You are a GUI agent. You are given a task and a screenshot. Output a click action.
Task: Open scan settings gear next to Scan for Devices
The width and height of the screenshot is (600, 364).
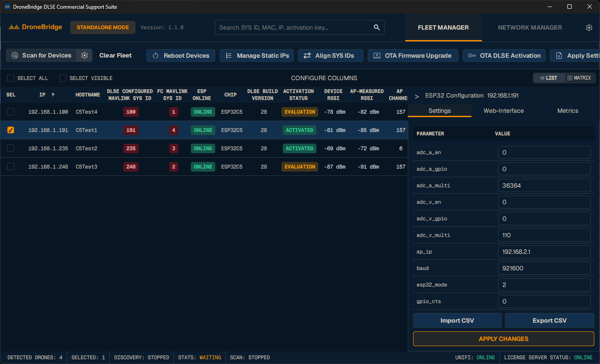point(85,55)
